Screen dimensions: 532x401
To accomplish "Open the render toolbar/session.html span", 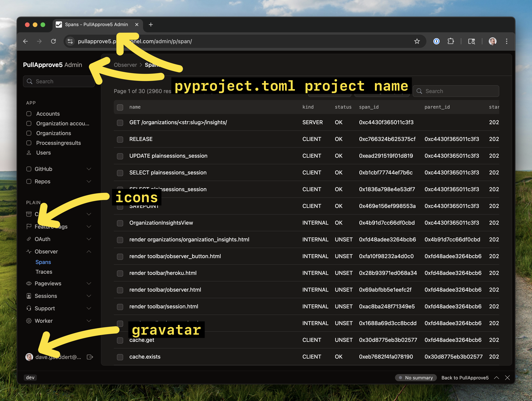I will (x=163, y=307).
